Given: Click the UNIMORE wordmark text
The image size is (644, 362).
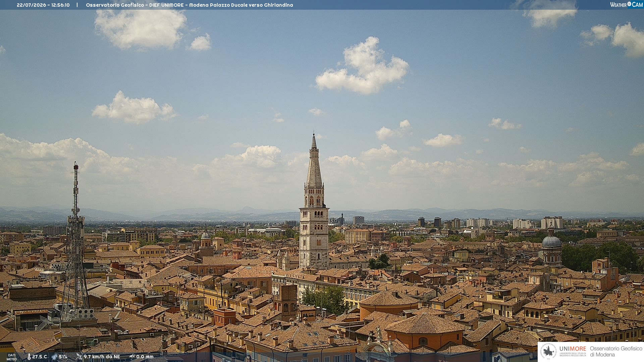Looking at the screenshot, I should pos(573,349).
